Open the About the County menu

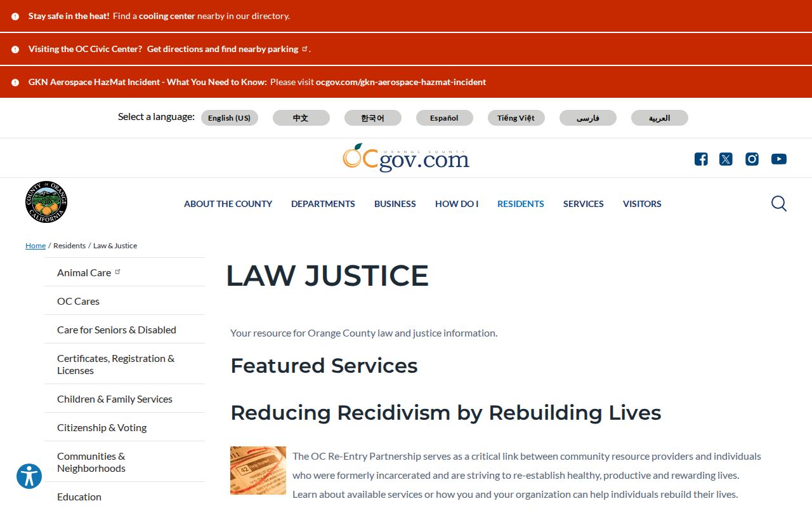point(228,204)
